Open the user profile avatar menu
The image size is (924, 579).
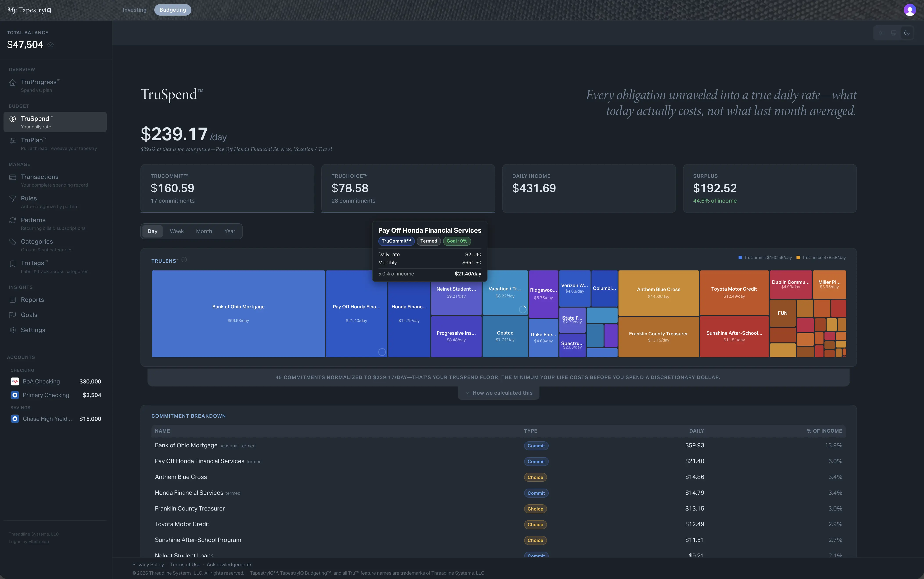pos(910,10)
